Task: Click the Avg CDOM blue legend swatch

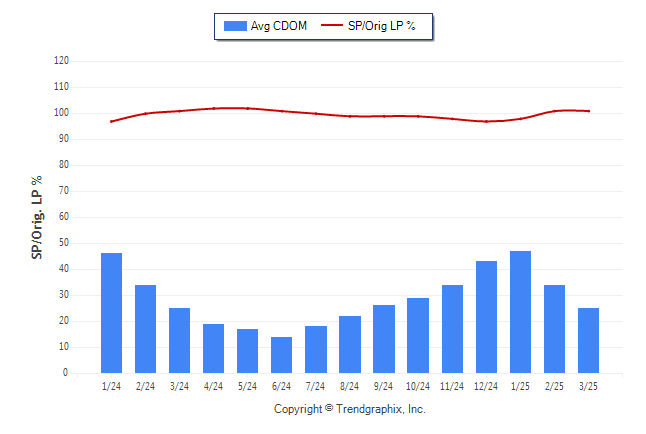Action: (x=235, y=26)
